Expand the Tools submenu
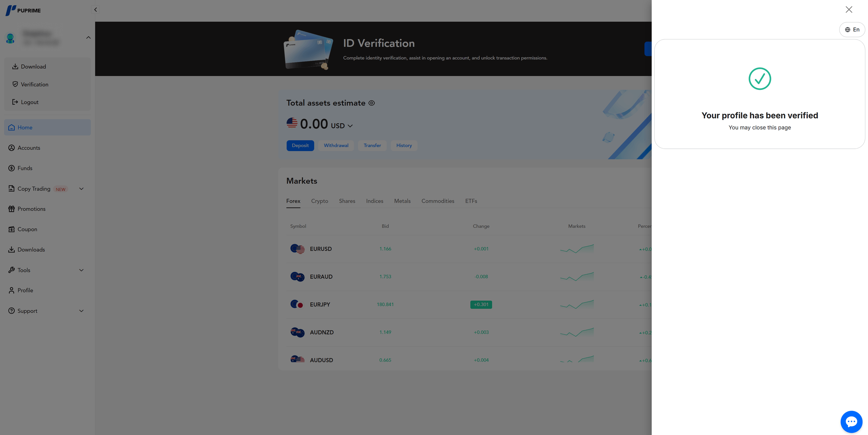The height and width of the screenshot is (435, 868). coord(81,270)
